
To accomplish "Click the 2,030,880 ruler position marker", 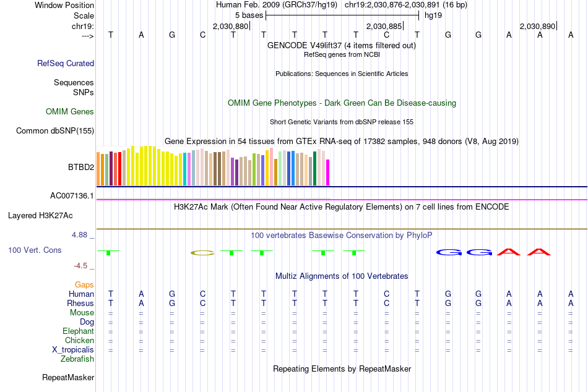I will (x=231, y=26).
